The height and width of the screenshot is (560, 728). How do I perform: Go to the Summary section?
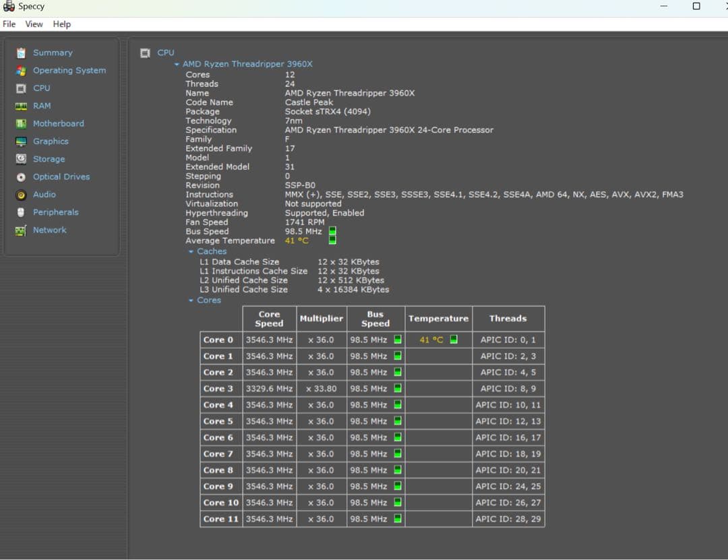click(53, 53)
